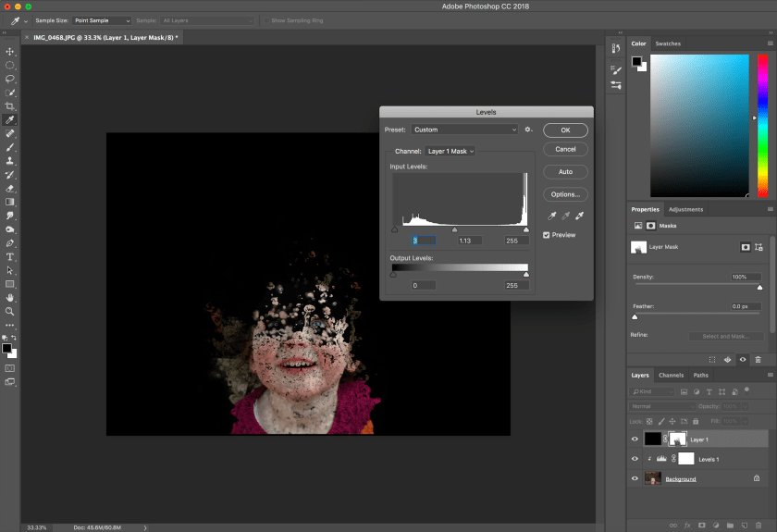The width and height of the screenshot is (777, 532).
Task: Select the Eraser tool
Action: [x=9, y=189]
